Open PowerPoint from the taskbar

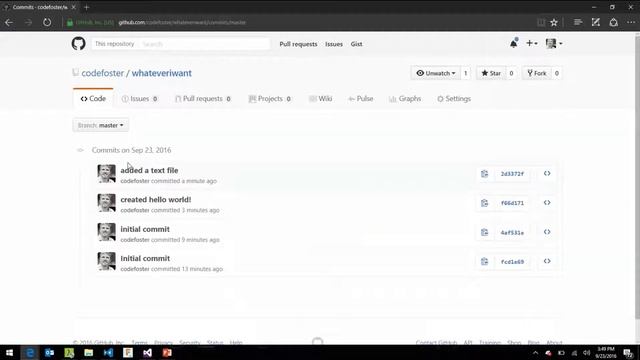(167, 353)
